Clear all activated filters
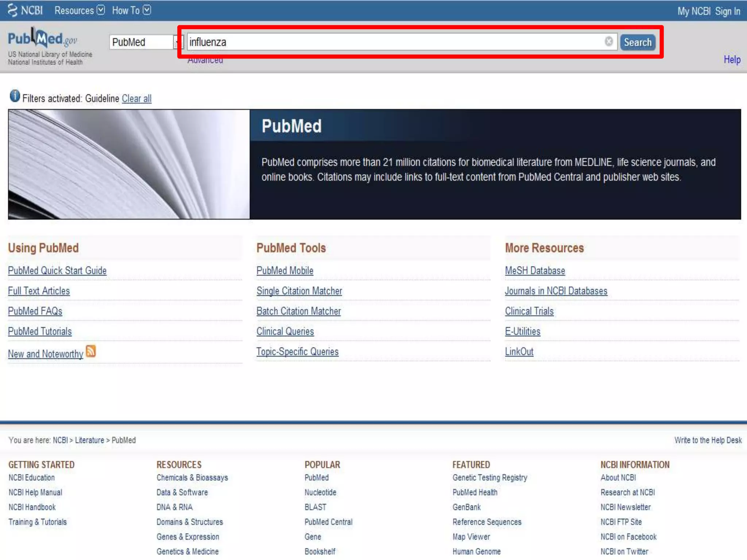This screenshot has width=747, height=560. (136, 98)
